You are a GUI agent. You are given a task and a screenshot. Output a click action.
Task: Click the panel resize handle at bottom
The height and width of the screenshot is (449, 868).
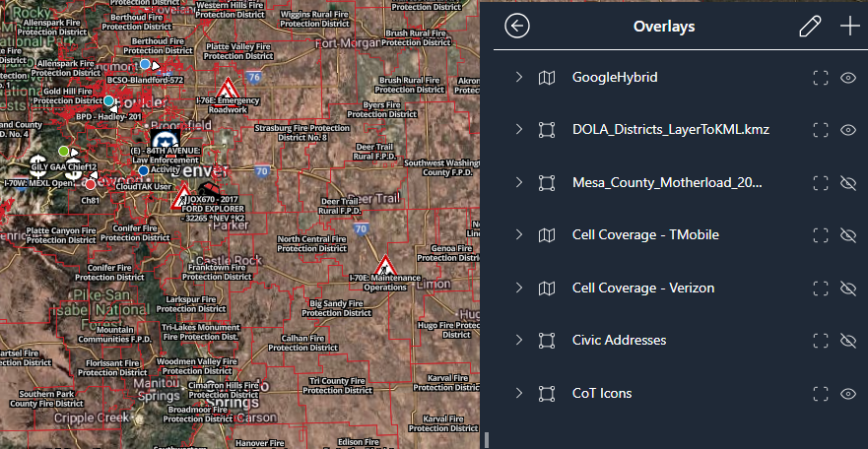coord(485,438)
